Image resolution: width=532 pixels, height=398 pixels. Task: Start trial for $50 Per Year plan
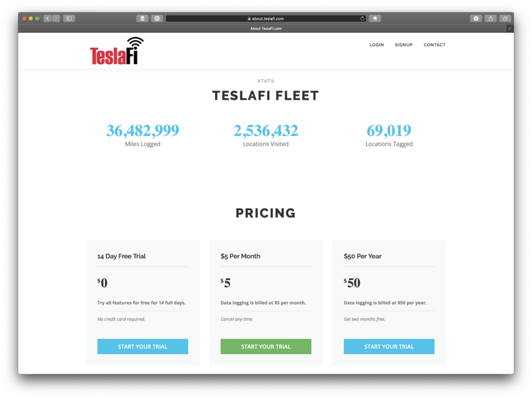389,347
